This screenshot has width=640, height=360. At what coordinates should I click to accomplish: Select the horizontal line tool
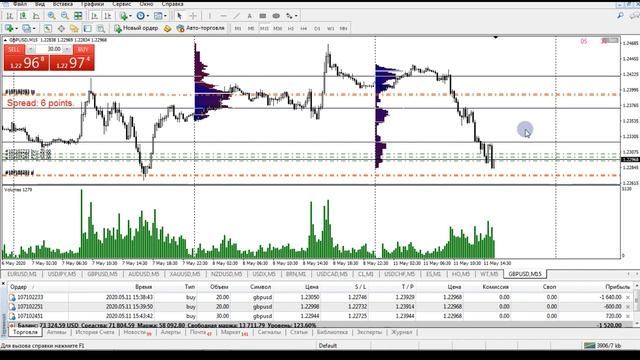pos(223,16)
